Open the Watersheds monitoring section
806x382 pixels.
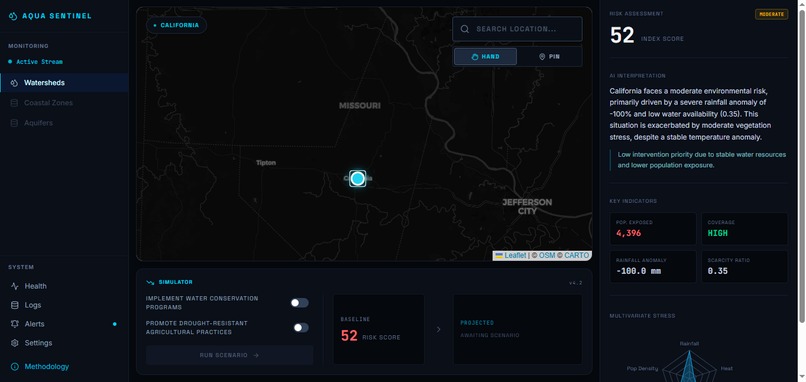coord(64,83)
